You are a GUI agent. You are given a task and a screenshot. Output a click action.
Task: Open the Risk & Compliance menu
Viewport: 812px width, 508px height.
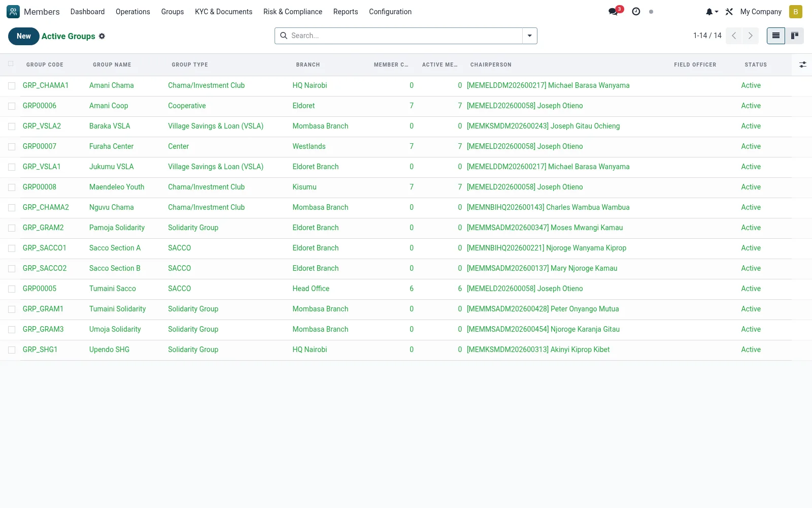(x=293, y=12)
